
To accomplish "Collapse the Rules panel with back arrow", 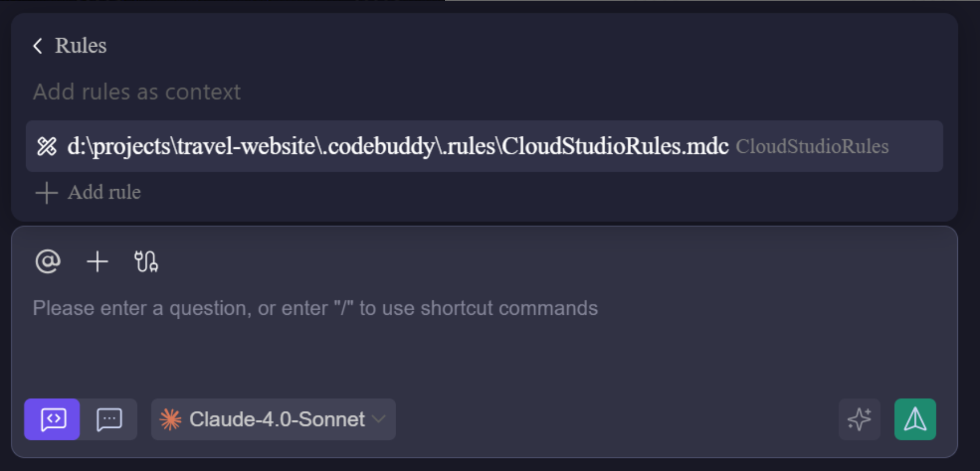I will pos(38,45).
